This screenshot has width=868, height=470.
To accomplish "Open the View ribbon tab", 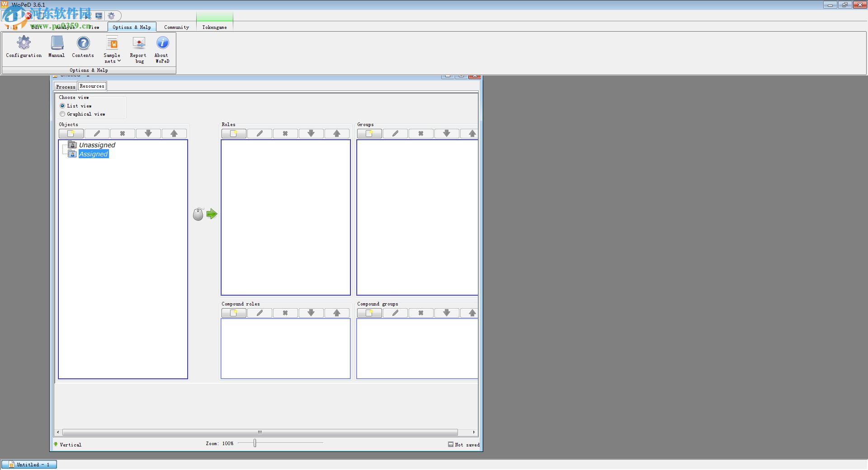I will pos(94,27).
